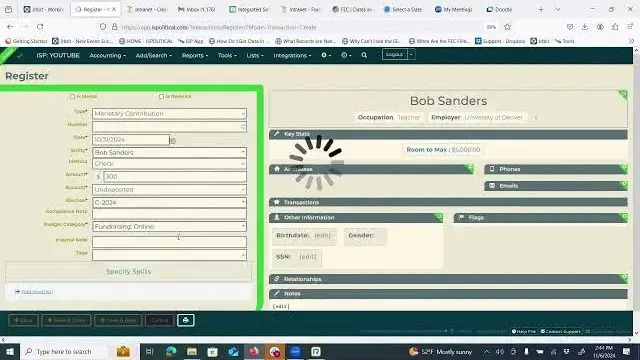The height and width of the screenshot is (360, 640).
Task: Toggle the Is Reversal checkbox
Action: (x=162, y=97)
